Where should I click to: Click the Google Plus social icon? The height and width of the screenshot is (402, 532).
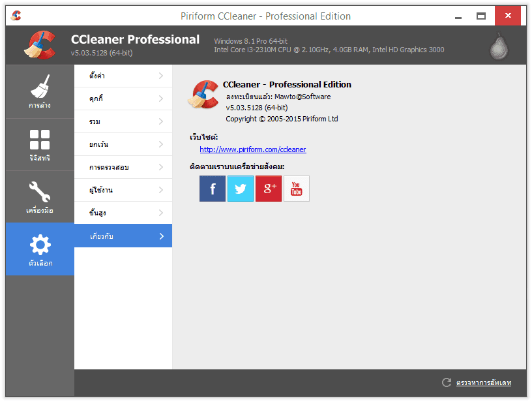pos(269,189)
